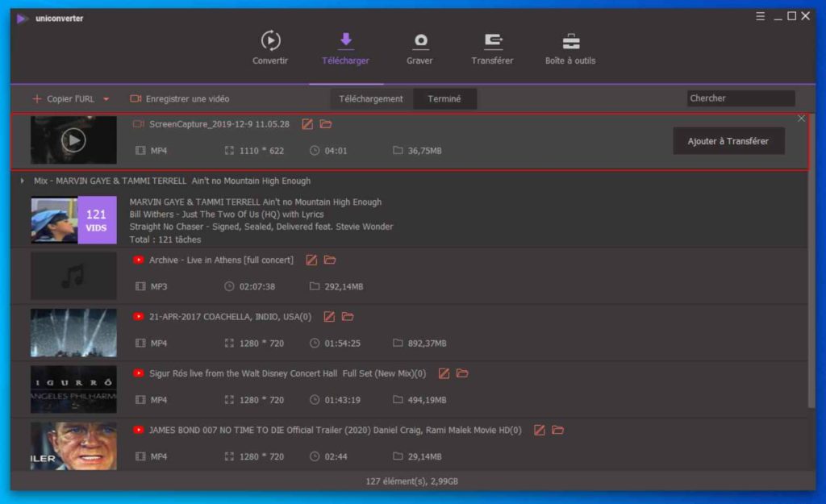Viewport: 826px width, 504px height.
Task: Click the COACHELLA concert thumbnail
Action: click(x=73, y=333)
